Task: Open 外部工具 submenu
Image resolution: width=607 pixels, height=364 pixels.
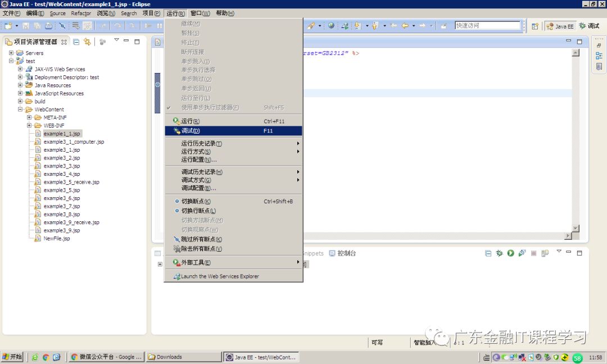Action: point(233,262)
